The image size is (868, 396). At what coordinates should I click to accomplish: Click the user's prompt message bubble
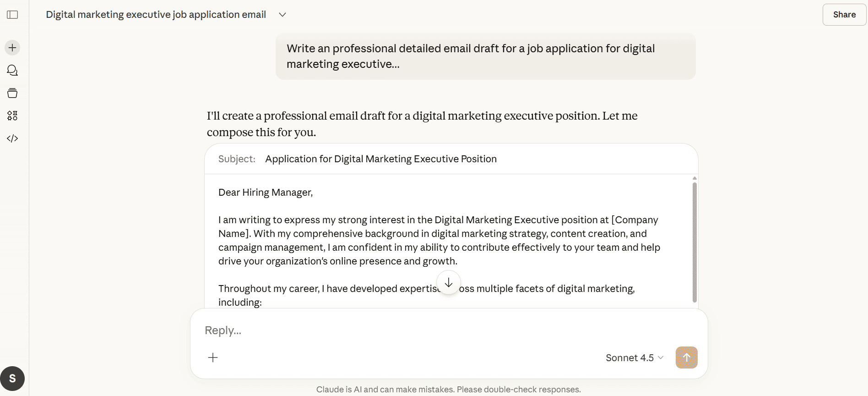tap(485, 55)
